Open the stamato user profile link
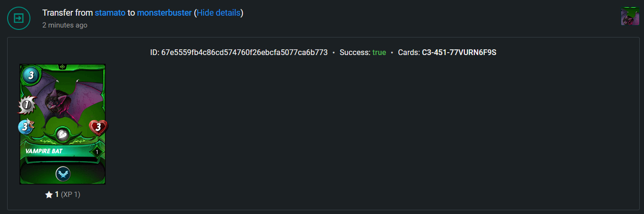 click(x=110, y=13)
